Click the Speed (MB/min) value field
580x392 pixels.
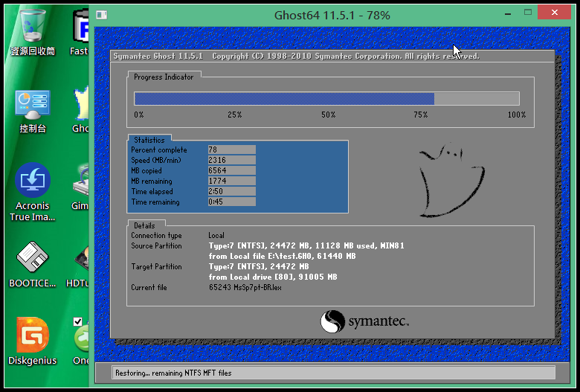point(231,160)
